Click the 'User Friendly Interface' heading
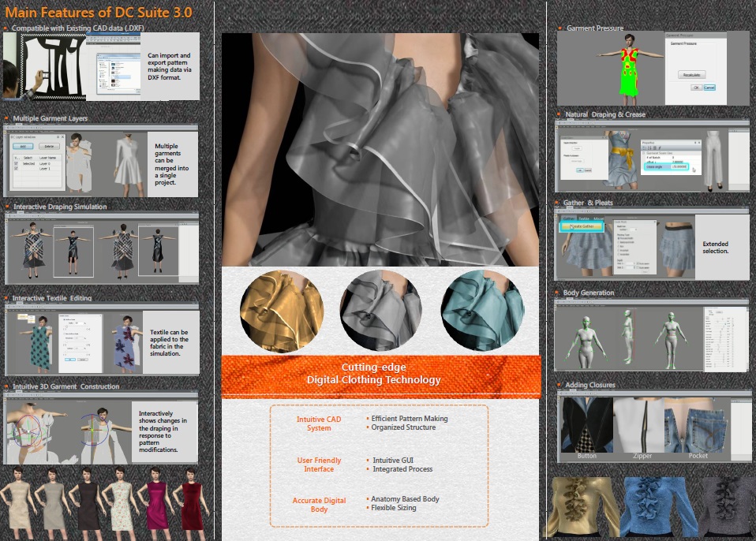Image resolution: width=756 pixels, height=541 pixels. (319, 465)
